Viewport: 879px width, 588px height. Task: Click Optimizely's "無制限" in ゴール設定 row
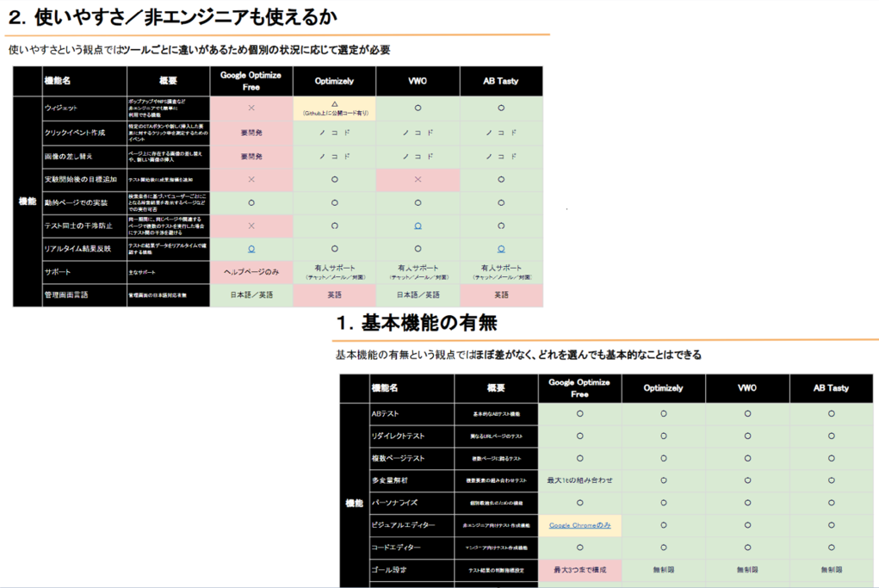[x=663, y=570]
